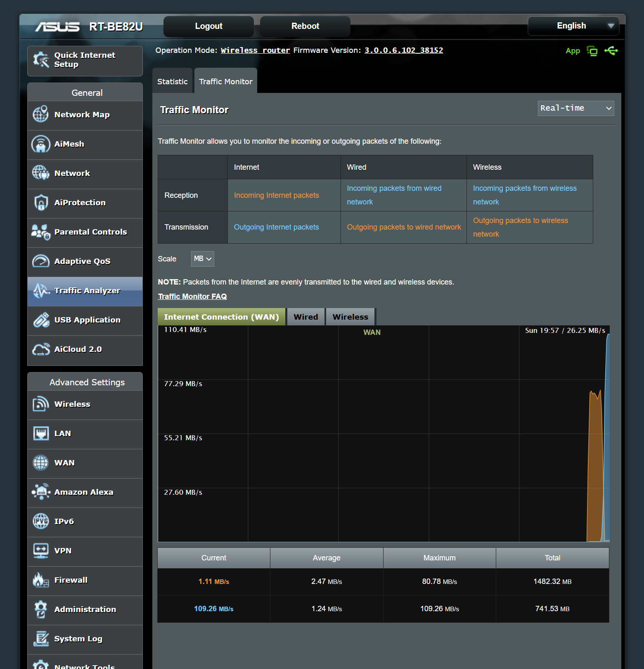The image size is (644, 669).
Task: Click the Administration gear icon
Action: 41,609
